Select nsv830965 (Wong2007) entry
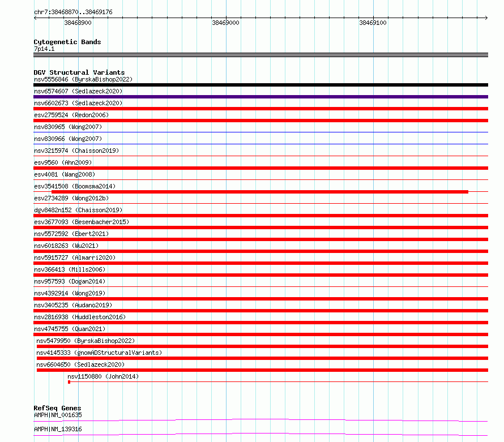 click(68, 127)
